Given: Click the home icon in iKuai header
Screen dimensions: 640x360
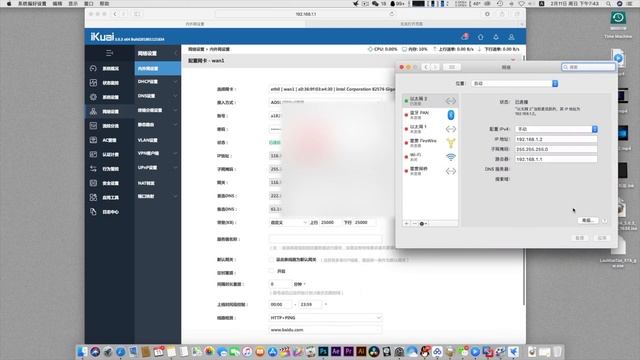Looking at the screenshot, I should [480, 37].
